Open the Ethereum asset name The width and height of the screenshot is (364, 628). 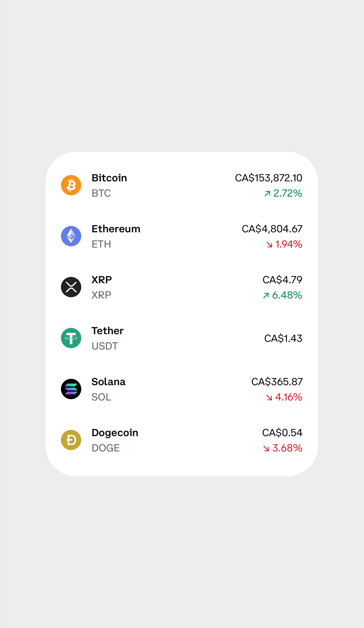[x=116, y=229]
